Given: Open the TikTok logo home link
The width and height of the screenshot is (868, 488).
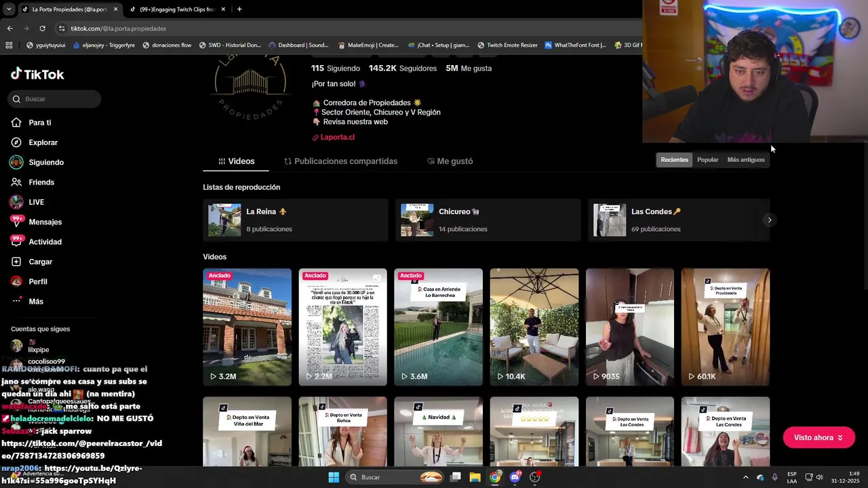Looking at the screenshot, I should coord(37,74).
